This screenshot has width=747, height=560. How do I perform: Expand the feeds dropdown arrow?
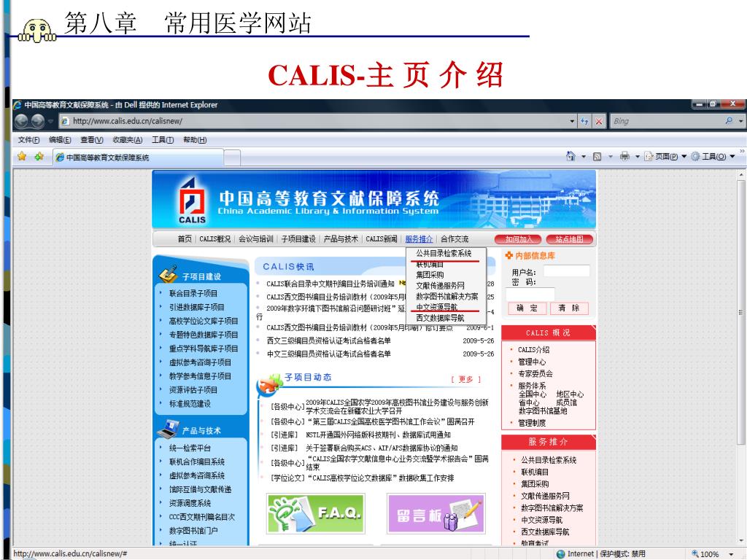611,157
